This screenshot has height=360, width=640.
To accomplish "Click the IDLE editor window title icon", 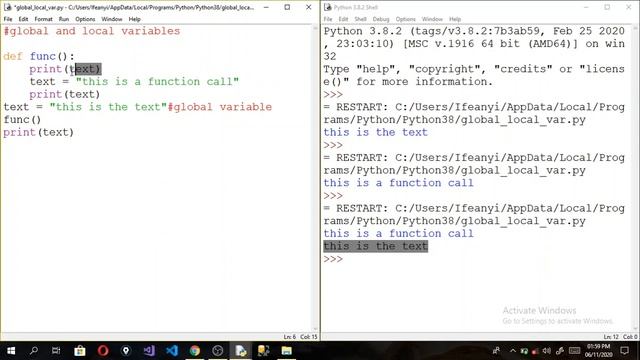I will click(x=7, y=7).
